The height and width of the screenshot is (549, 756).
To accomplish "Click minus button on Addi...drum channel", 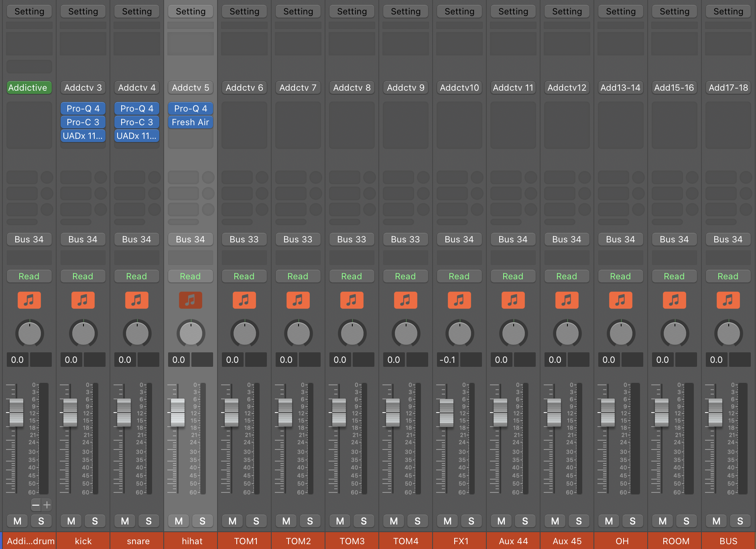I will (36, 505).
